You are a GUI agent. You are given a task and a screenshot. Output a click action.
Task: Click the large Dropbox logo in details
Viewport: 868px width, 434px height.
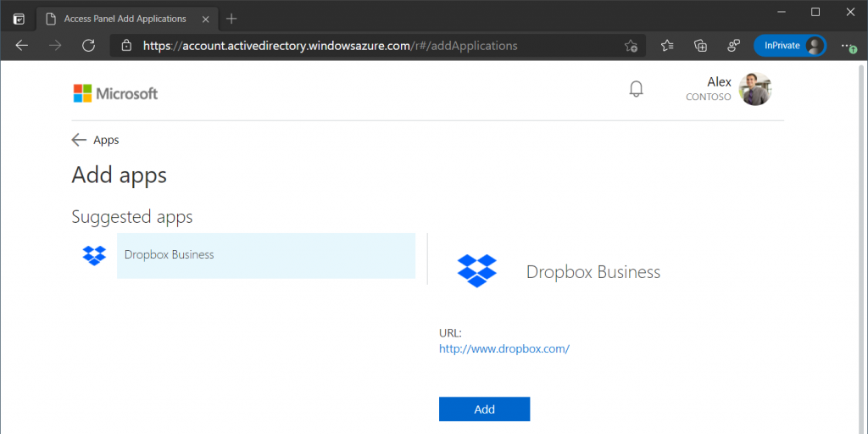coord(476,270)
